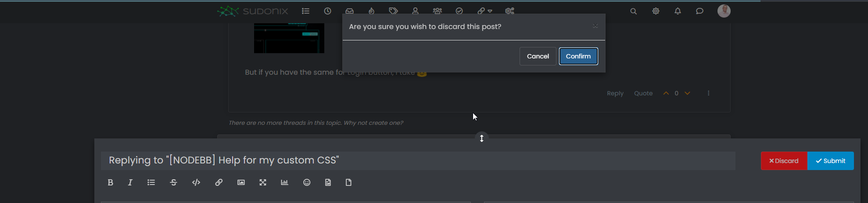The height and width of the screenshot is (203, 868).
Task: Open search with magnifier icon
Action: tap(633, 11)
